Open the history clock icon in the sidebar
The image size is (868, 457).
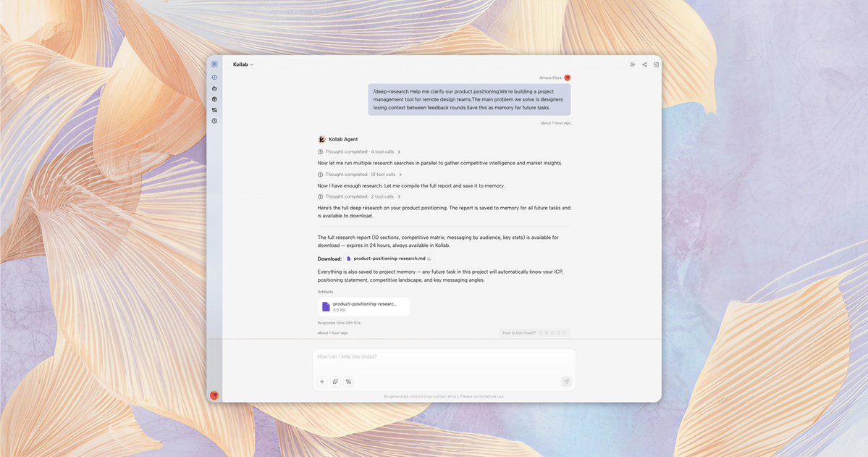click(214, 121)
